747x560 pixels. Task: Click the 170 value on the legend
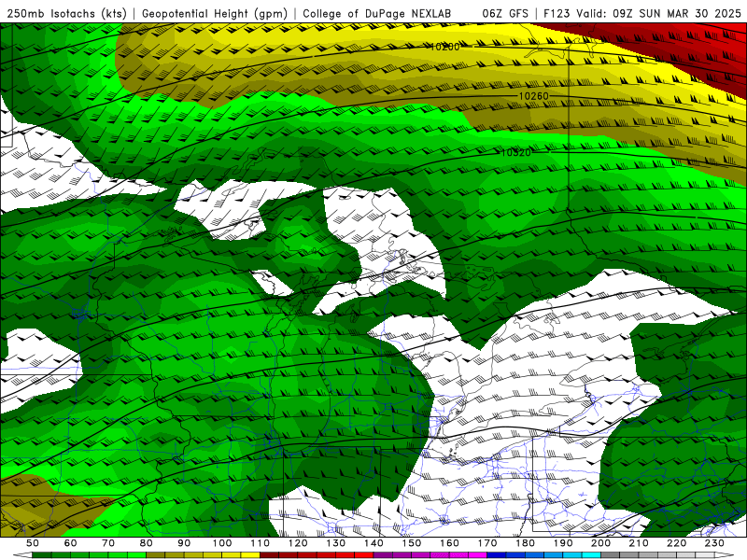(x=486, y=543)
